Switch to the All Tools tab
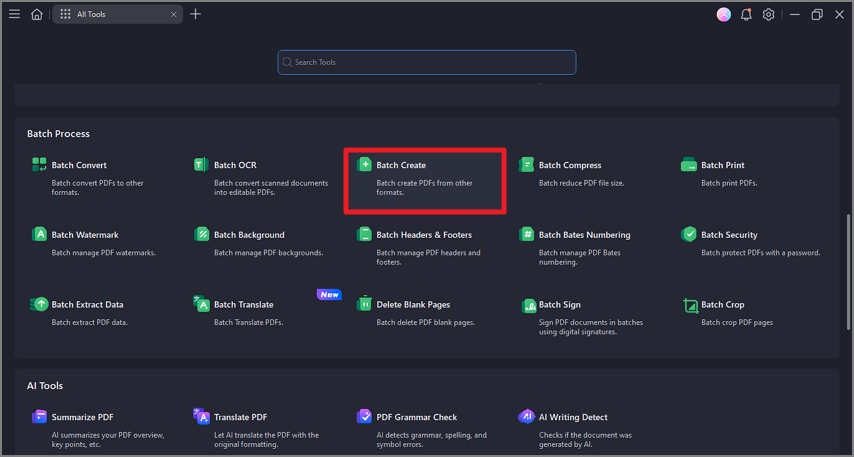Viewport: 854px width, 457px height. 117,14
